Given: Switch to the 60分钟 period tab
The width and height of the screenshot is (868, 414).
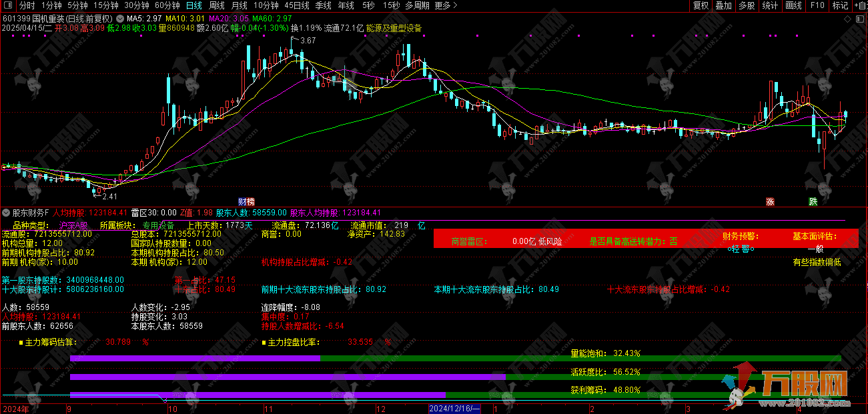Looking at the screenshot, I should pos(167,5).
